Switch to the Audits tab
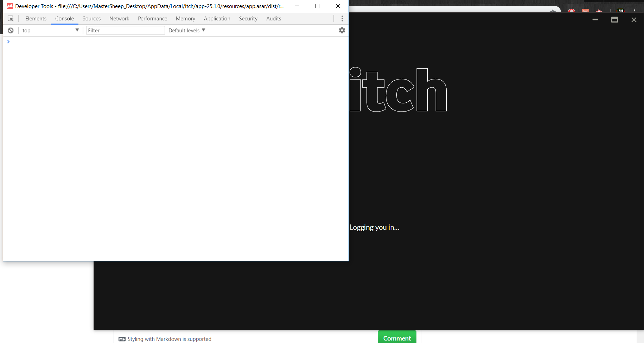The width and height of the screenshot is (644, 343). pos(274,19)
